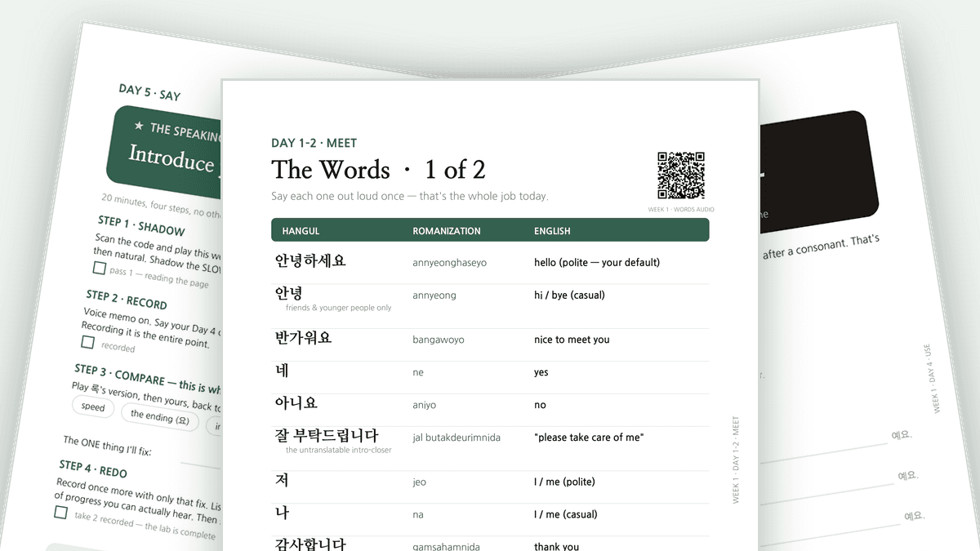Click the meaning 'please take care of me'

click(x=589, y=438)
